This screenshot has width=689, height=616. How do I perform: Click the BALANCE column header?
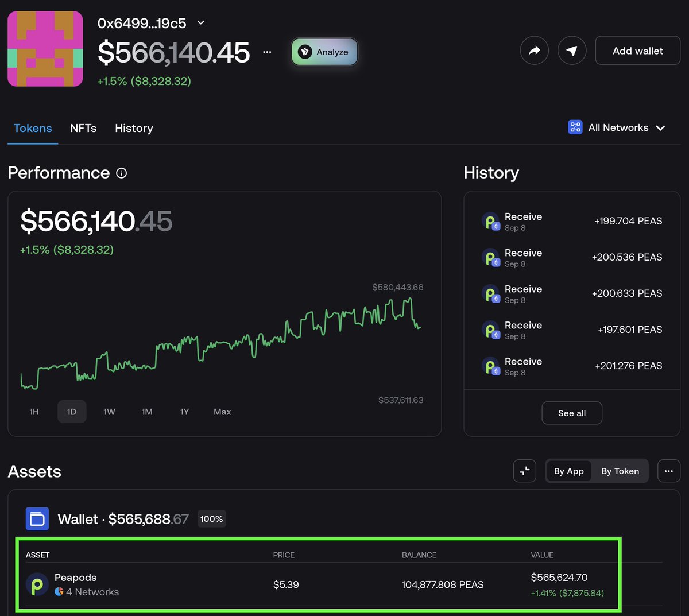419,555
